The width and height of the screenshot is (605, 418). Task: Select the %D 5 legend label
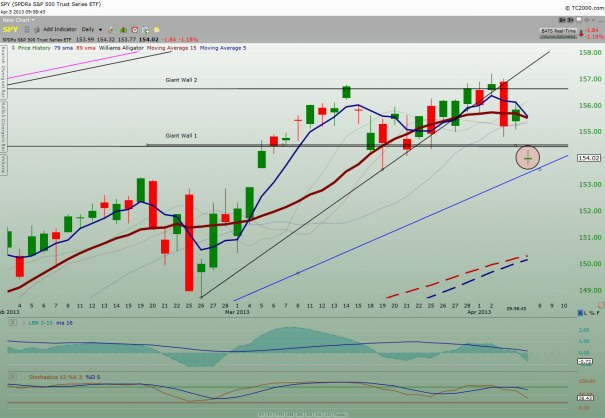click(x=93, y=377)
